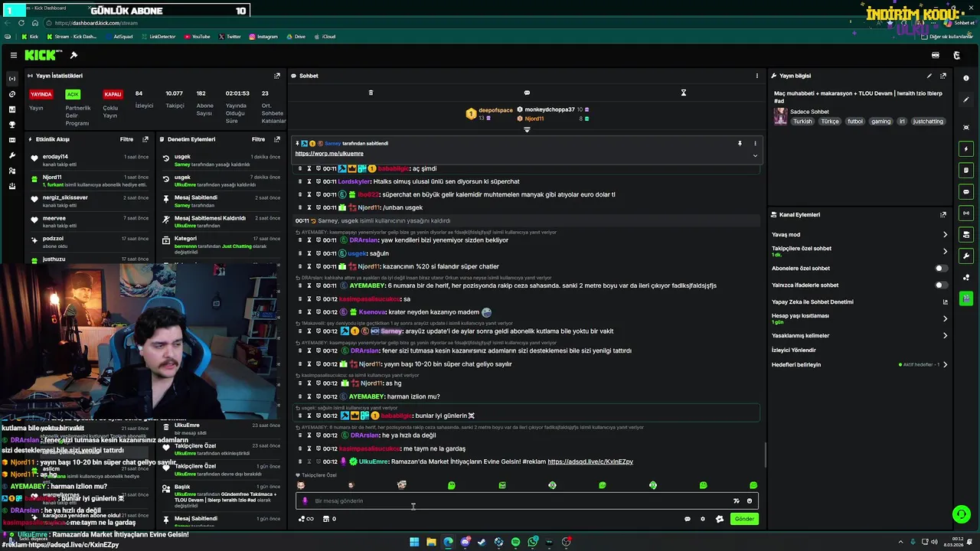Screen dimensions: 980x551
Task: Open the Twitter bookmark
Action: 230,37
